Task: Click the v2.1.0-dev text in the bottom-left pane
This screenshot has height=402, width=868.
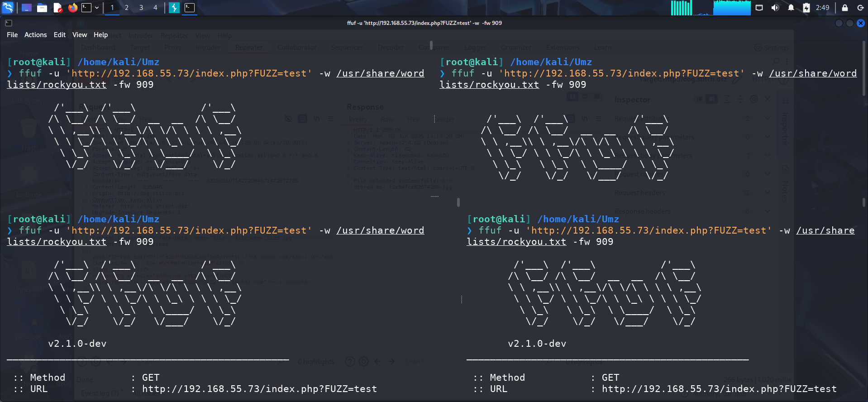Action: tap(77, 344)
